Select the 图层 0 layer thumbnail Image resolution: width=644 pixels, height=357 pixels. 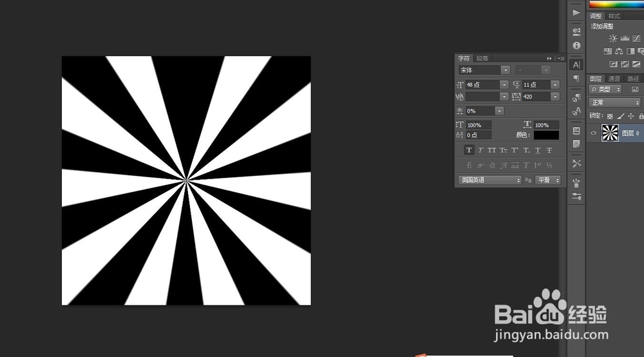coord(610,133)
